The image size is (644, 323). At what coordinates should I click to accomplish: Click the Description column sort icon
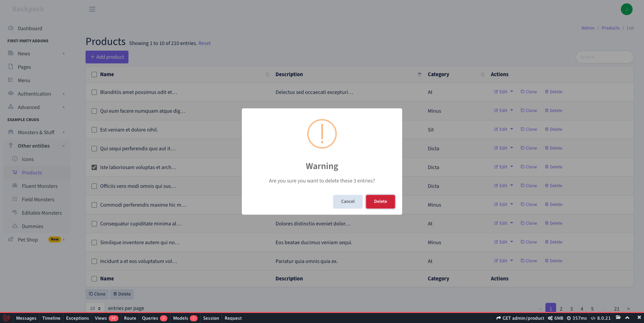click(420, 74)
